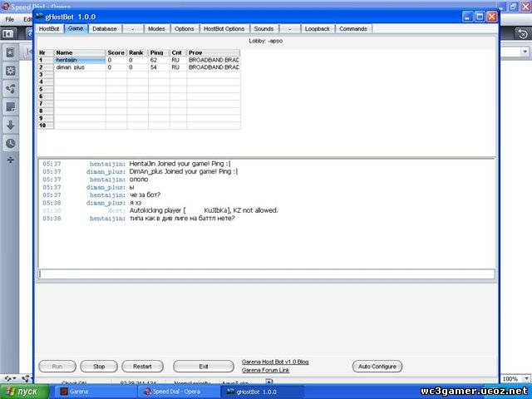Open the Unite share panel in Opera sidebar
The height and width of the screenshot is (399, 532).
tap(11, 89)
